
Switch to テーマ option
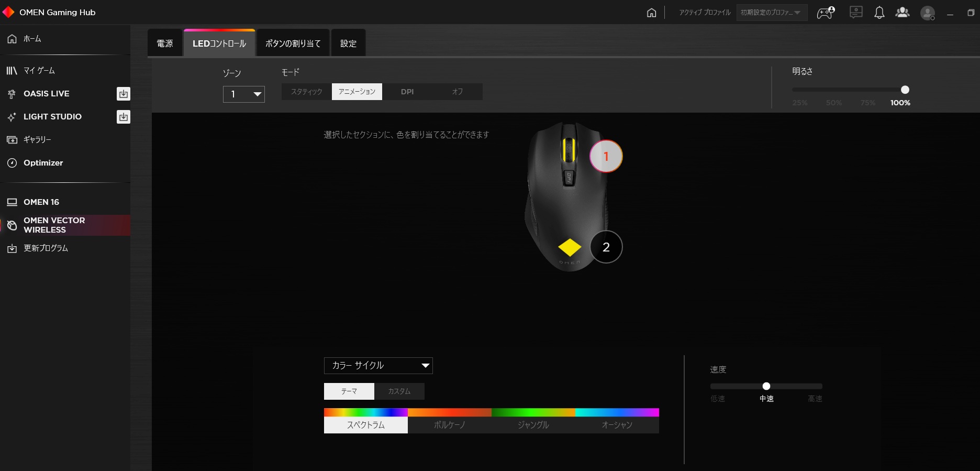click(349, 391)
